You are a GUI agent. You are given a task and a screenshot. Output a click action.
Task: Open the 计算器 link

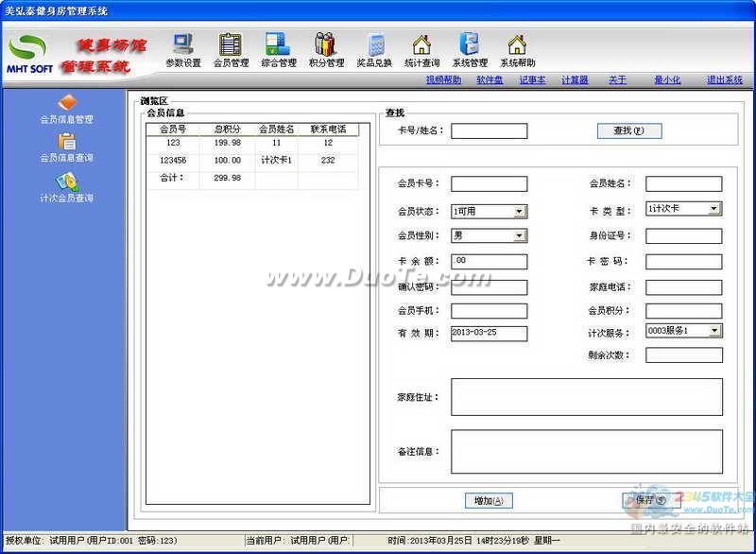coord(575,80)
